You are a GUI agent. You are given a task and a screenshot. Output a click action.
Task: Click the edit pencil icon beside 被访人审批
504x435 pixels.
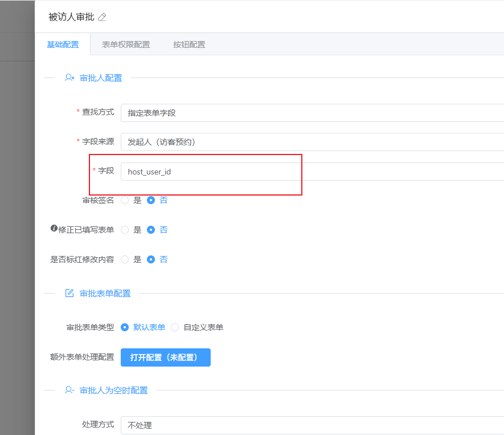click(102, 17)
